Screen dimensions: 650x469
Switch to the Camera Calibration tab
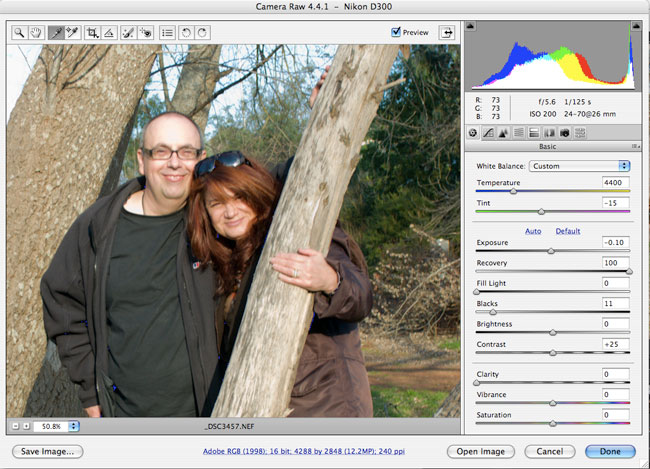[x=565, y=133]
